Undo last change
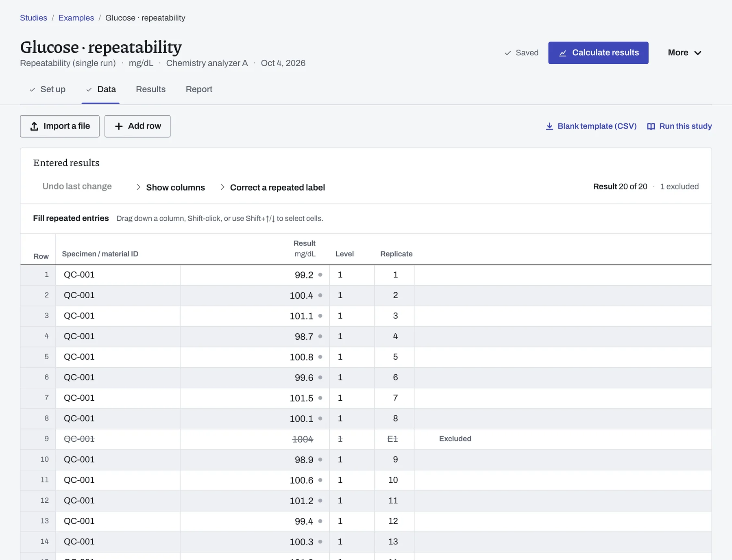Image resolution: width=732 pixels, height=560 pixels. coord(77,186)
